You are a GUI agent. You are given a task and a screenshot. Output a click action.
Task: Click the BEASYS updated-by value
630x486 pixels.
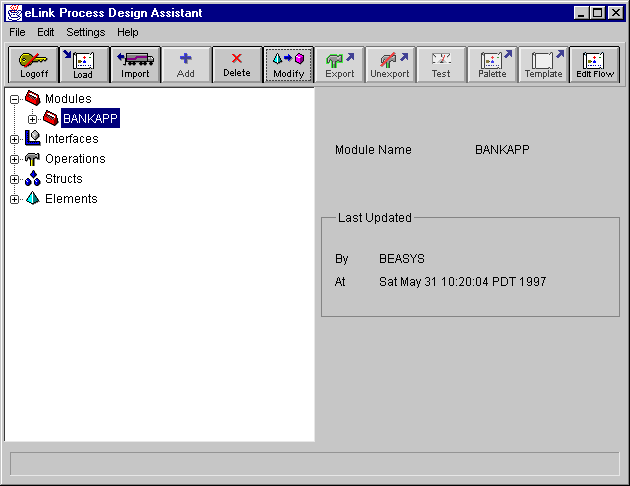pos(402,259)
